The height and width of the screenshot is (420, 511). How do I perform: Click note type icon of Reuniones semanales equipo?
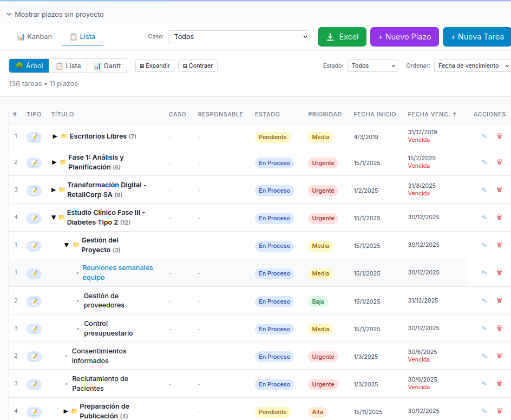[x=34, y=273]
